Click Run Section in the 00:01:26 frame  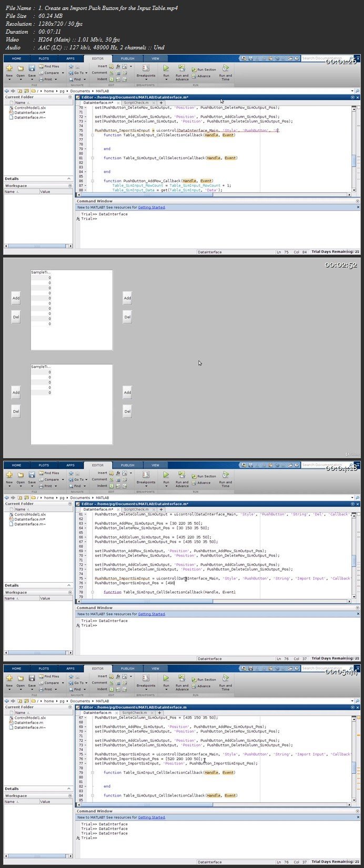(x=204, y=69)
